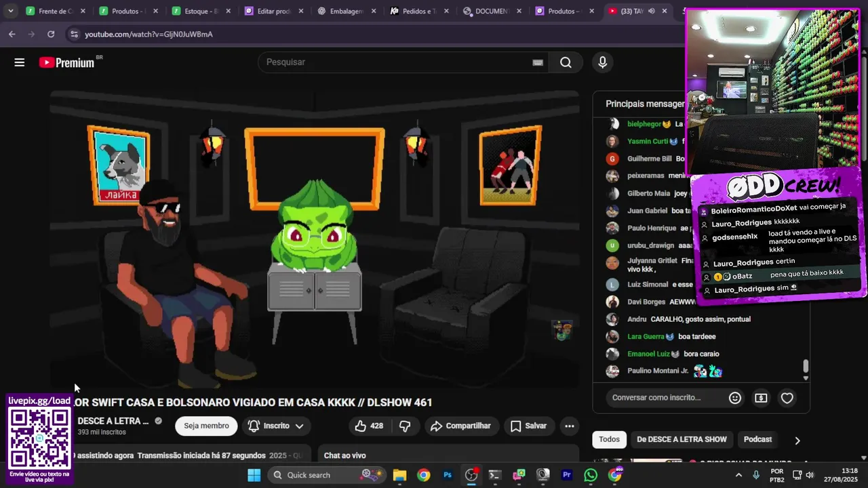
Task: Close the Editar produto tab
Action: tap(302, 12)
